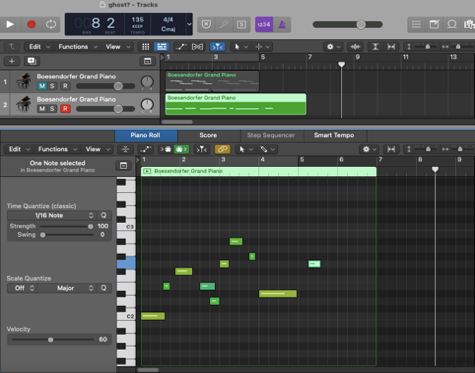This screenshot has height=373, width=475.
Task: Click the duplicate track button
Action: click(31, 61)
